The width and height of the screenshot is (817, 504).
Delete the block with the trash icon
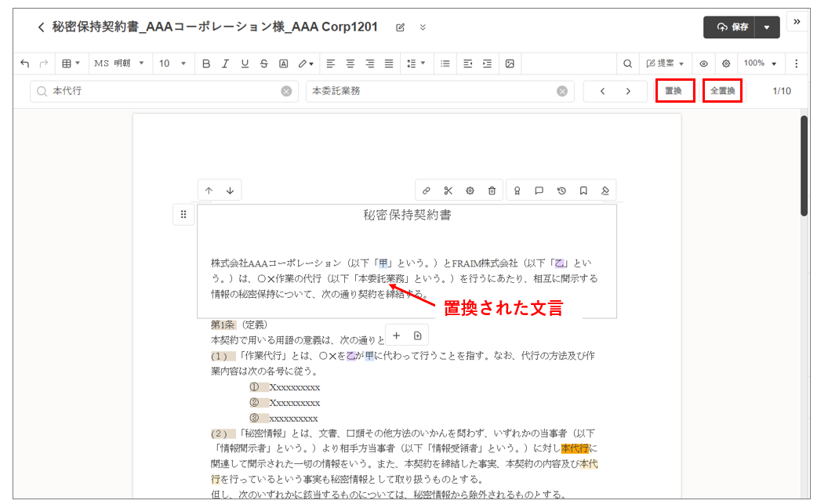click(x=492, y=190)
